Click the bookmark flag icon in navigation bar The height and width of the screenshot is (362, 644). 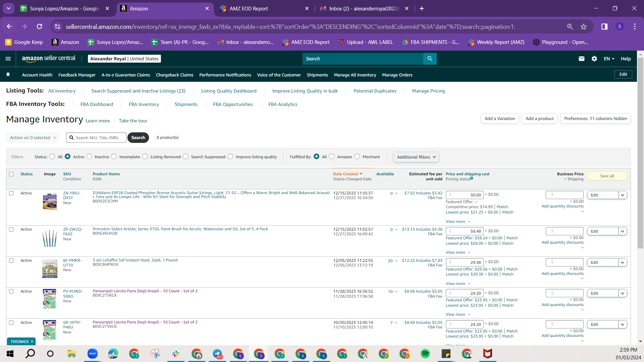[x=8, y=74]
